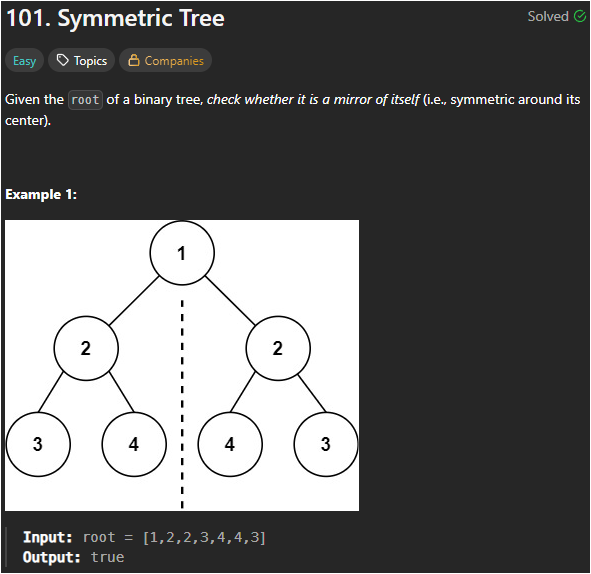Click the Example 1 heading

tap(41, 194)
